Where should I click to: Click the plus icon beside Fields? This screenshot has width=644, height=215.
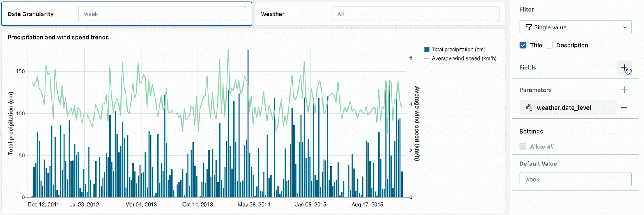(624, 67)
